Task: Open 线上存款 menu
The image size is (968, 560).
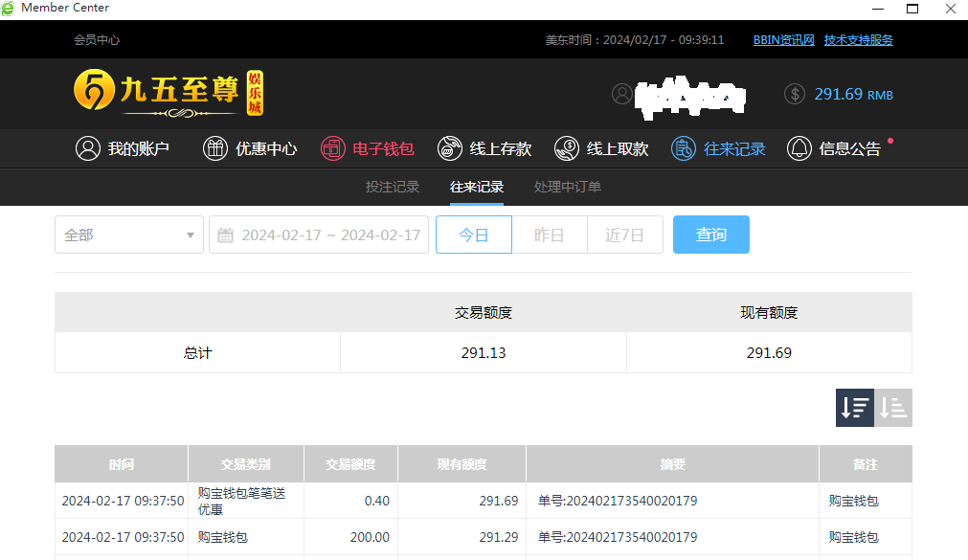Action: [x=484, y=148]
